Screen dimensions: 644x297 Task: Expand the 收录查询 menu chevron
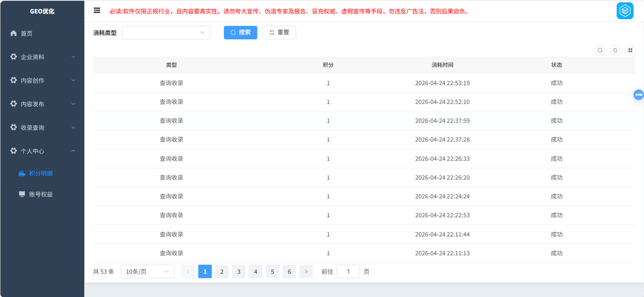(x=73, y=128)
